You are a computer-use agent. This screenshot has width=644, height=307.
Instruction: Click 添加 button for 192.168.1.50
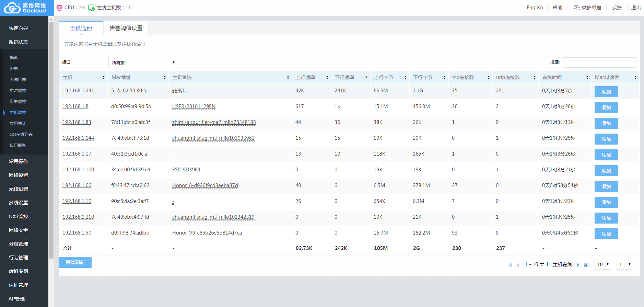pos(606,234)
